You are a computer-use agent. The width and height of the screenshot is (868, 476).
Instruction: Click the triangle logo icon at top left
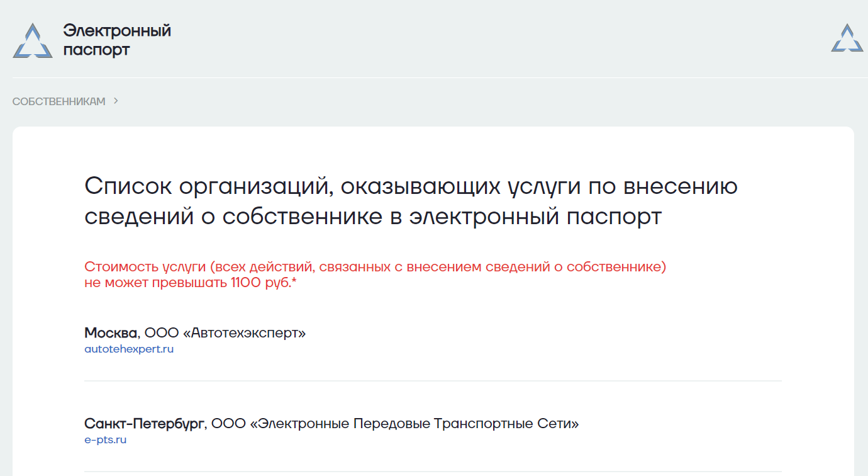coord(33,41)
